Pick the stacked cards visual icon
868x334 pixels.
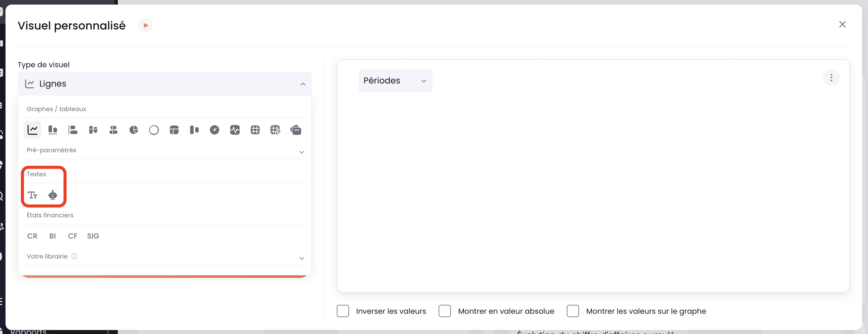pyautogui.click(x=295, y=130)
